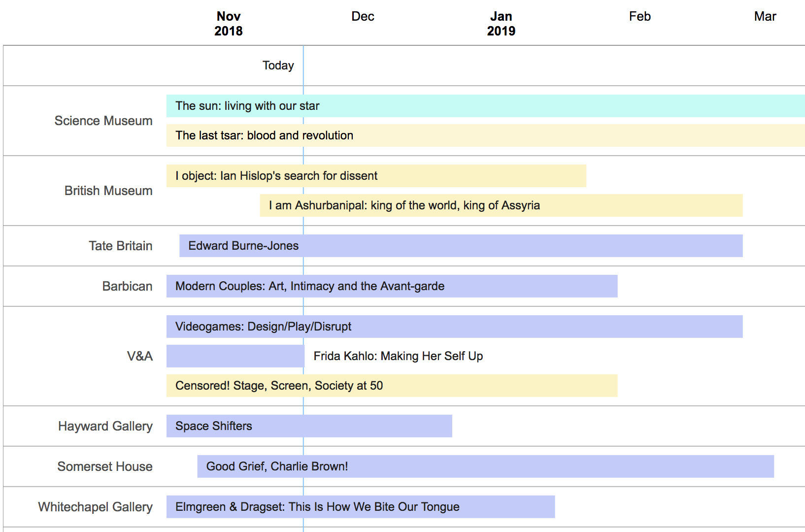This screenshot has height=532, width=805.
Task: Click 'Modern Couples: Art, Intimacy and the Avant-garde' bar
Action: coord(392,286)
